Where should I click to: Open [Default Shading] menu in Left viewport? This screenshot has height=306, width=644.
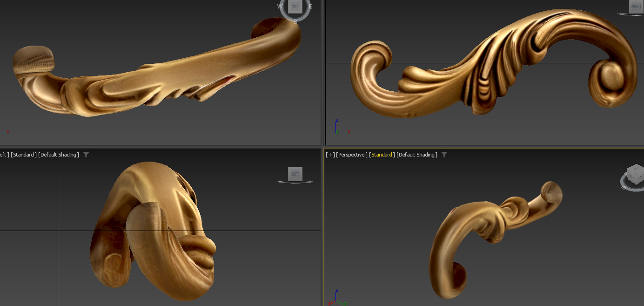pos(59,155)
